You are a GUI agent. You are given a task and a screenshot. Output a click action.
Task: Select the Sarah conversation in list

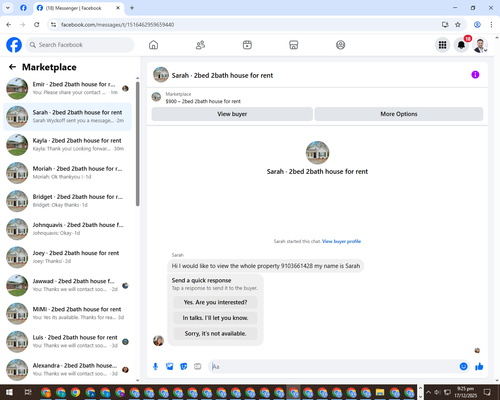click(x=67, y=117)
